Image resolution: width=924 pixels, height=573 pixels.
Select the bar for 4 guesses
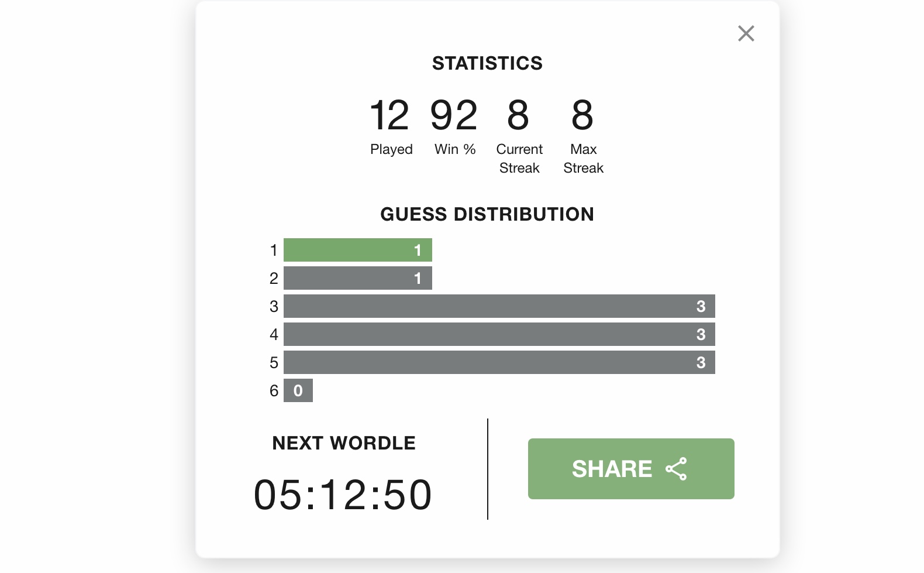pos(499,334)
